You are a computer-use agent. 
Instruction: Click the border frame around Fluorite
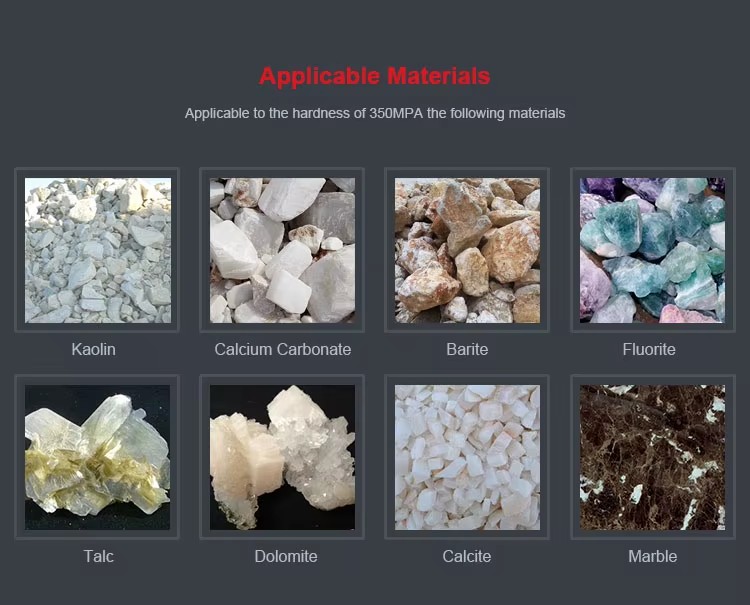[575, 250]
